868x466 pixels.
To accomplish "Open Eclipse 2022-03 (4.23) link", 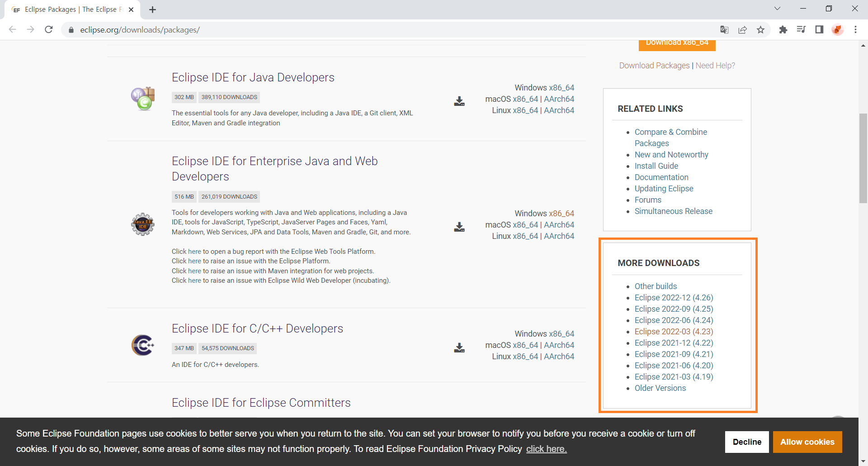I will (674, 332).
